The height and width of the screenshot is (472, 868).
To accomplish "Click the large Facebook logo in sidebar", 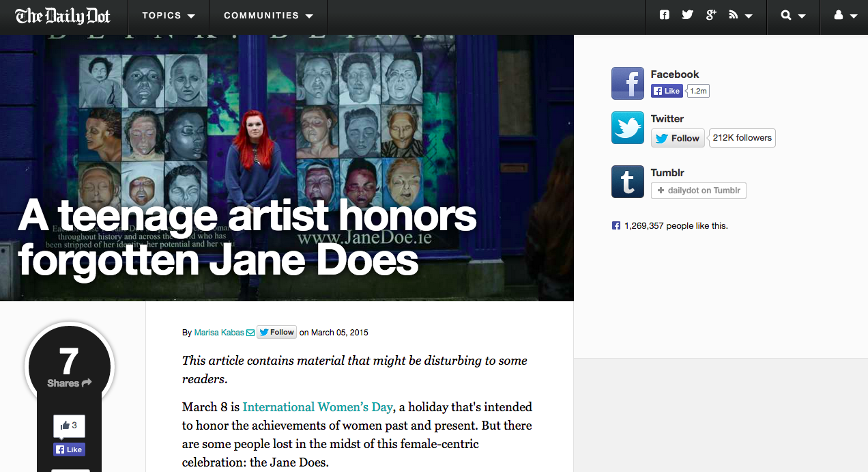I will click(627, 83).
